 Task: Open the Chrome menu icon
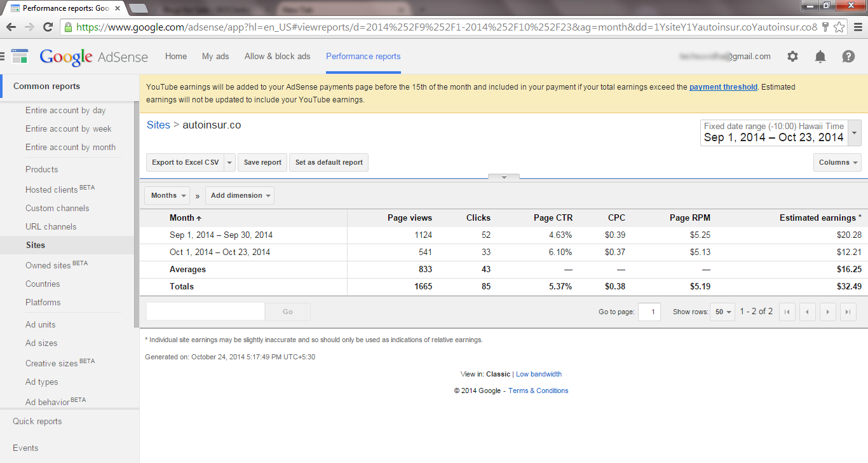857,27
